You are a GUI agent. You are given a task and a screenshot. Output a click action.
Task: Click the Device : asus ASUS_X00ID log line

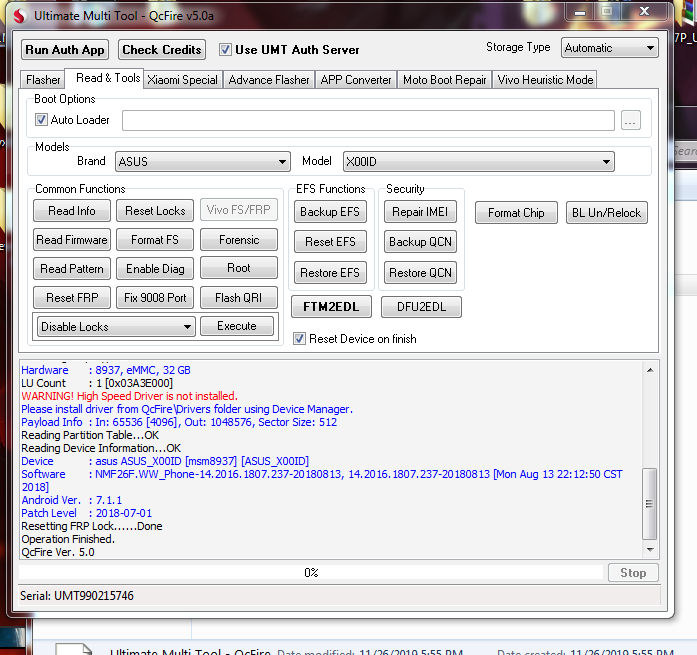click(165, 461)
